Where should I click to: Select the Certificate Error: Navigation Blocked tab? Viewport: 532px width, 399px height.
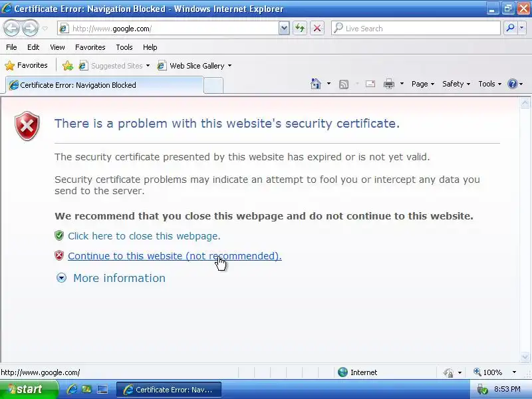point(104,85)
